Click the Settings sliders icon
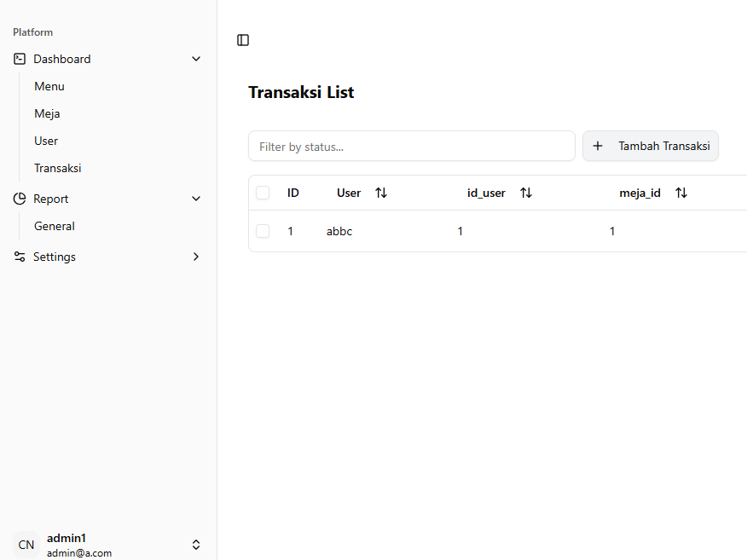Image resolution: width=747 pixels, height=560 pixels. (x=20, y=257)
